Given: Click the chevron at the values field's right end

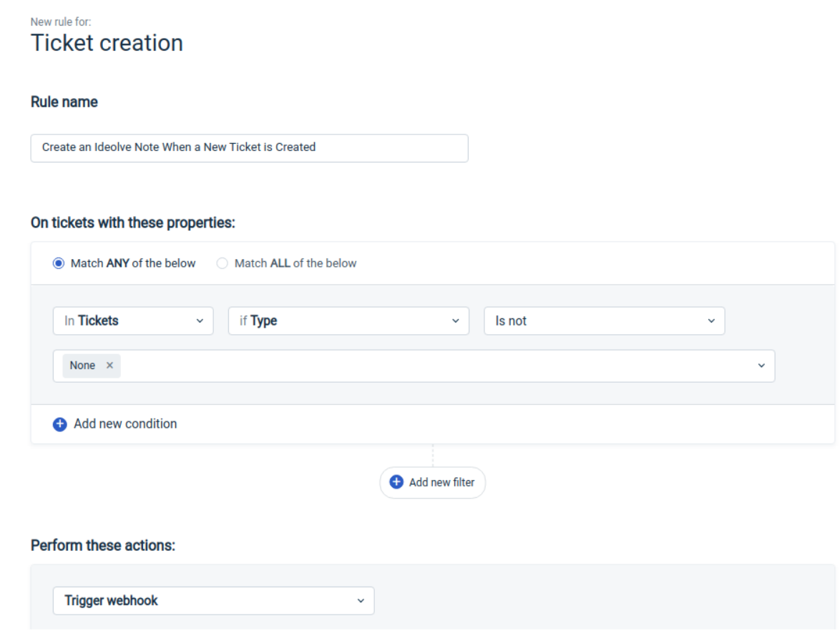Looking at the screenshot, I should click(x=761, y=366).
